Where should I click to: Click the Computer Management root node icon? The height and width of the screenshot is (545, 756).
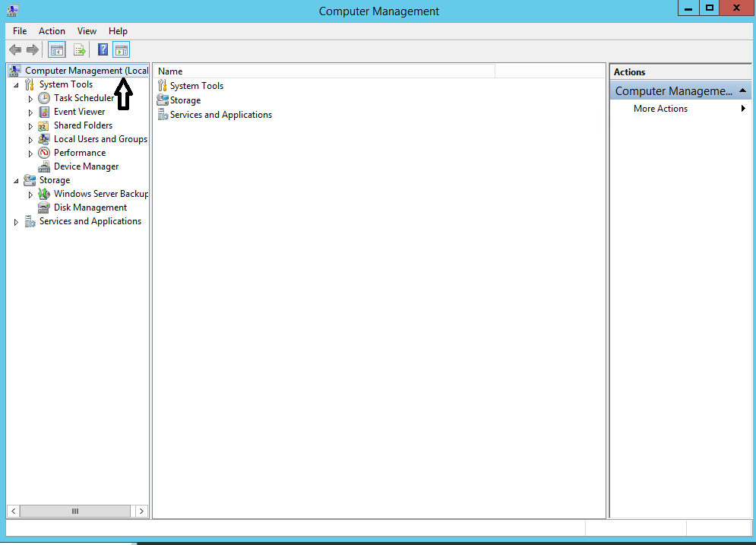point(15,71)
